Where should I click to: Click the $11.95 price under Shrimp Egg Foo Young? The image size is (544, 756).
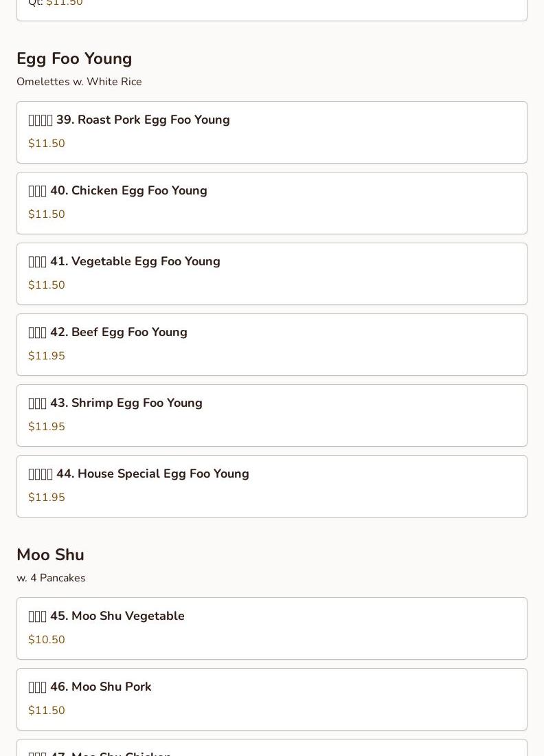tap(47, 427)
